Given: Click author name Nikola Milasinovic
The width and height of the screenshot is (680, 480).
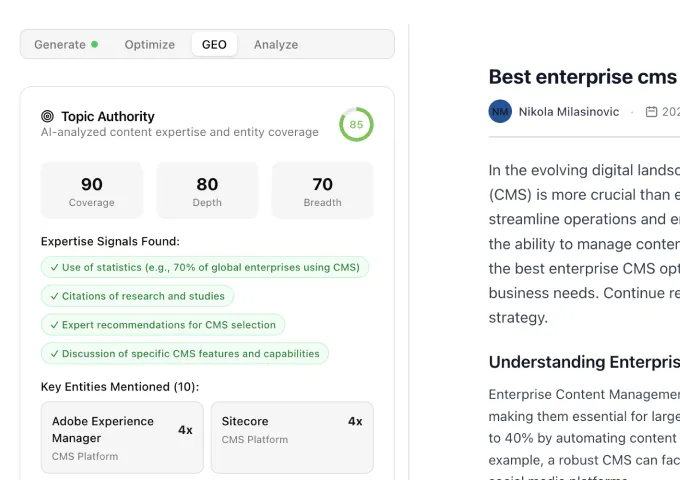Looking at the screenshot, I should [568, 112].
